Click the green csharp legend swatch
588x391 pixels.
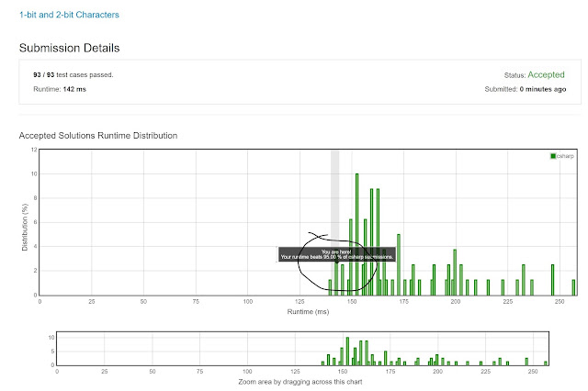pyautogui.click(x=553, y=156)
